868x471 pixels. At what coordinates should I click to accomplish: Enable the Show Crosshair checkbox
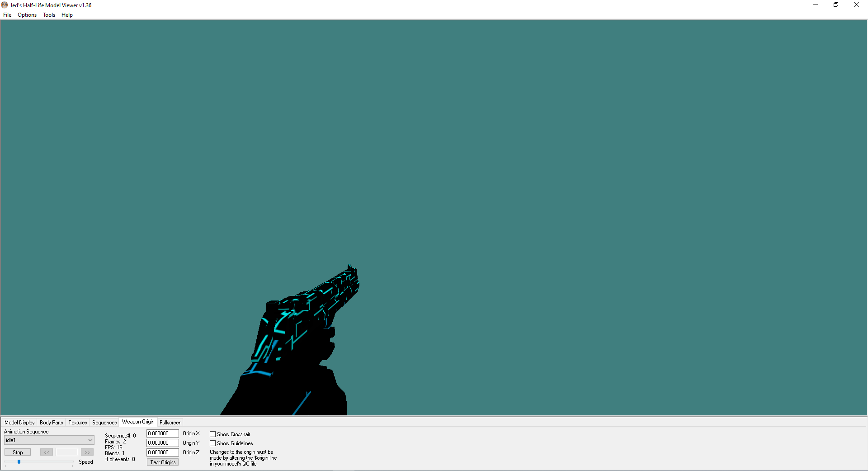[212, 434]
